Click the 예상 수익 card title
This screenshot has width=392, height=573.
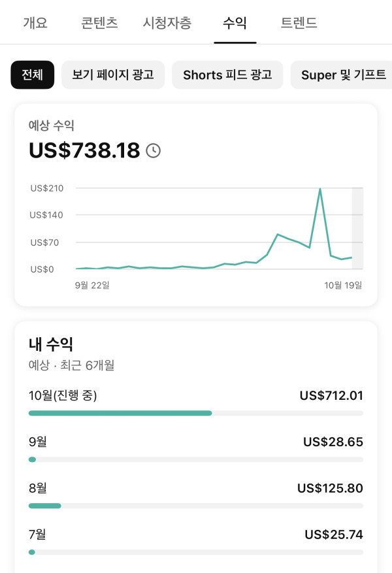pyautogui.click(x=52, y=125)
